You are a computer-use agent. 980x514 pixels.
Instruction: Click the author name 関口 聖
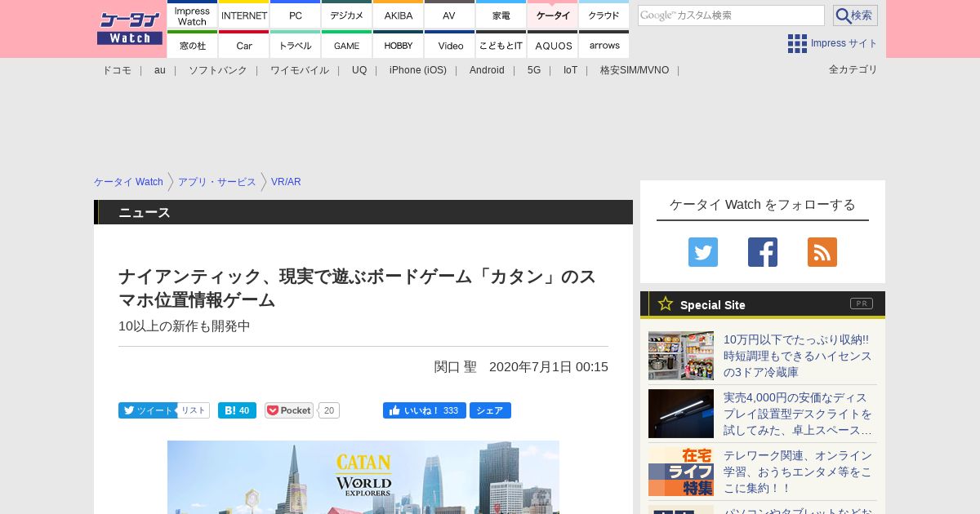click(456, 367)
